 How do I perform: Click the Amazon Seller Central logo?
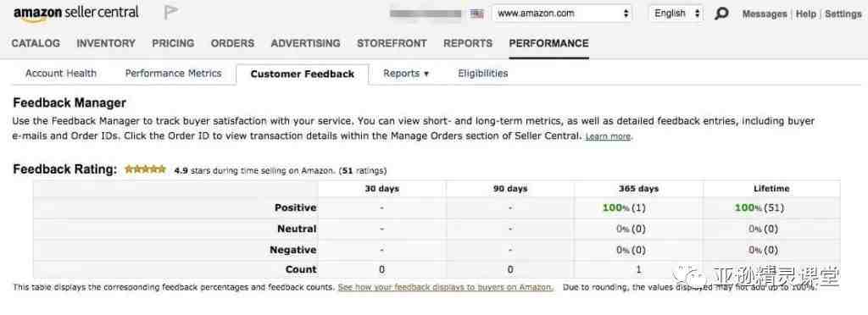(76, 14)
